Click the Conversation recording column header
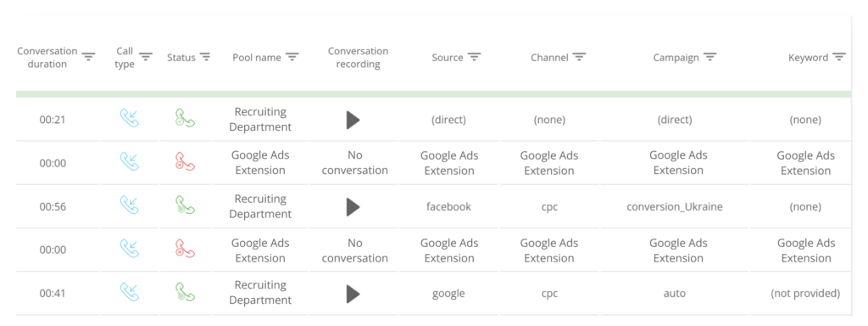Screen dimensions: 868x326 point(359,58)
